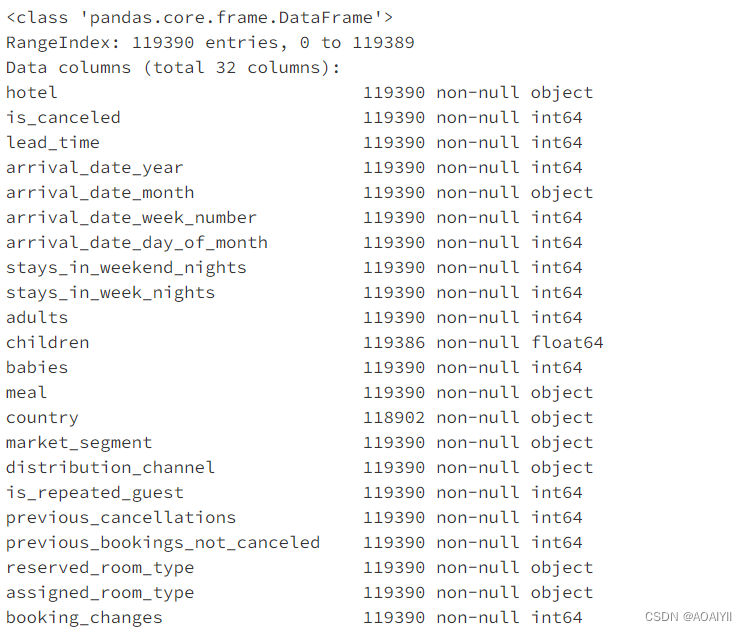
Task: Click 'stays_in_weekend_nights' column name
Action: coord(126,268)
